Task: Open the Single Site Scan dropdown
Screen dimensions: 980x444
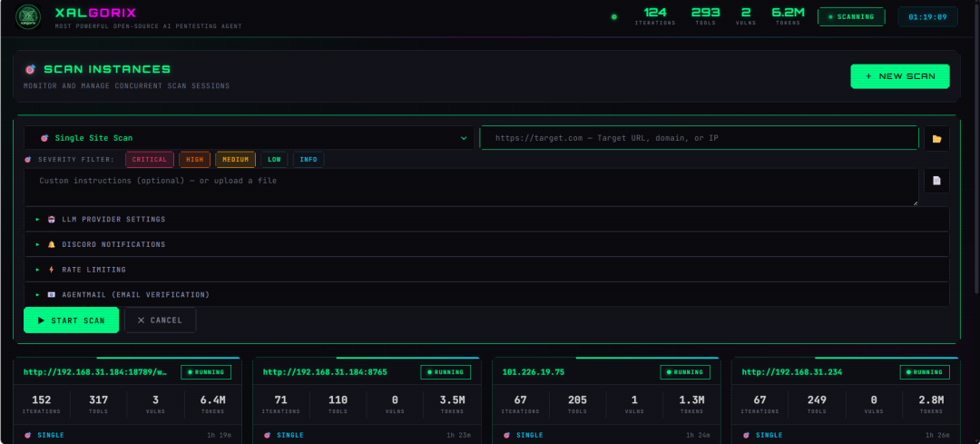Action: pyautogui.click(x=249, y=138)
